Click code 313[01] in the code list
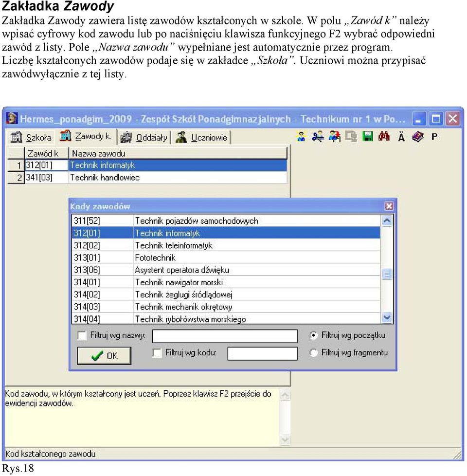This screenshot has width=467, height=476. pos(103,257)
